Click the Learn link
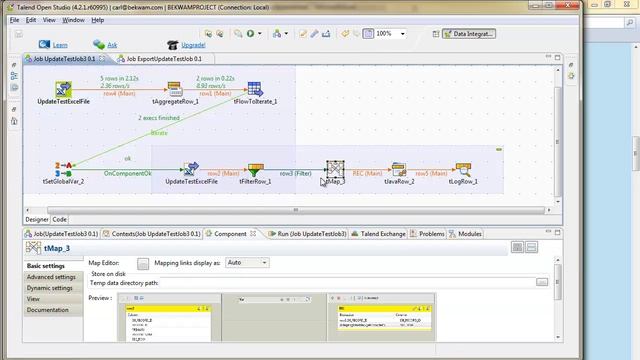The image size is (640, 360). (x=60, y=45)
